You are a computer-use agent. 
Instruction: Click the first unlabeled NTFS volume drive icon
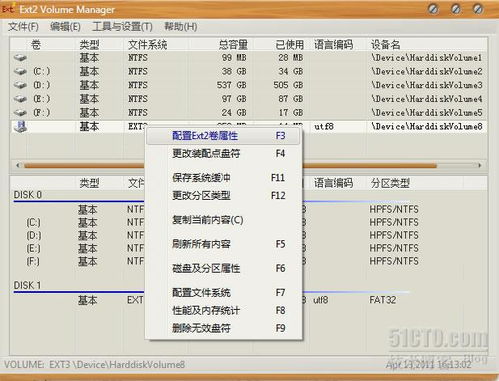(20, 58)
